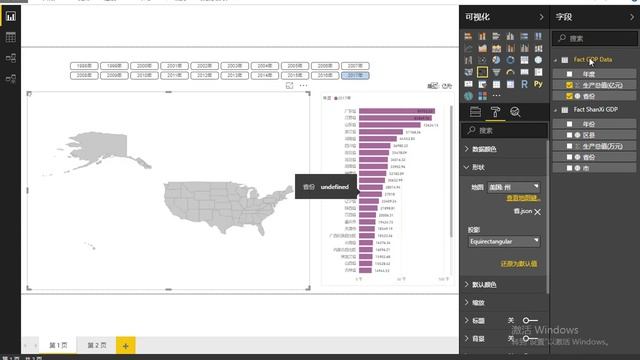The height and width of the screenshot is (360, 640).
Task: Click the 还原为默认值 link
Action: 519,264
